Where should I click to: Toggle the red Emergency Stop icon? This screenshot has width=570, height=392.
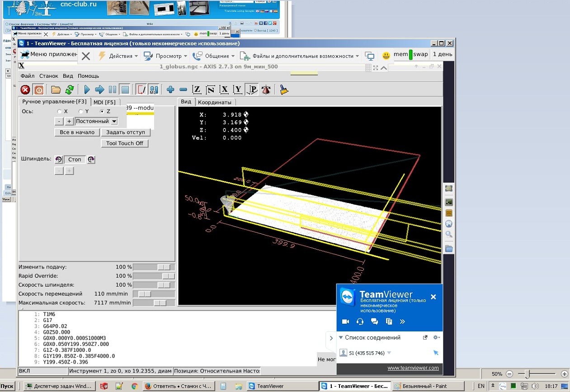[25, 90]
